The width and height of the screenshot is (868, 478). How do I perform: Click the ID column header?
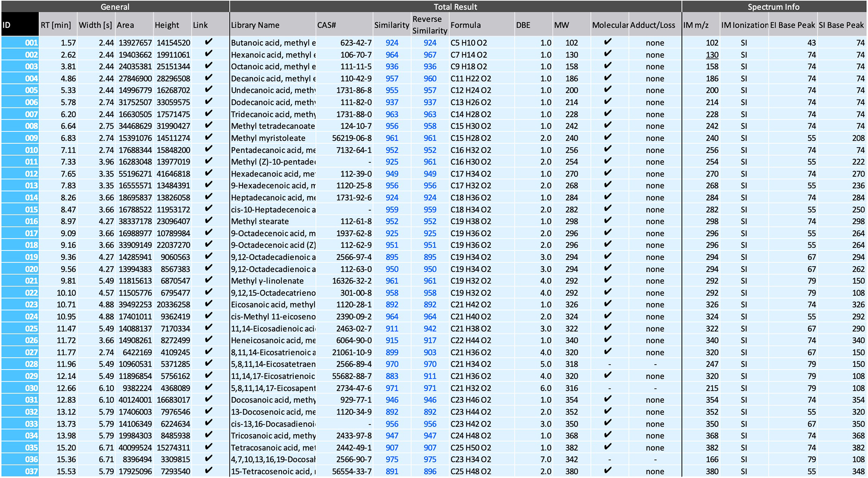point(20,25)
